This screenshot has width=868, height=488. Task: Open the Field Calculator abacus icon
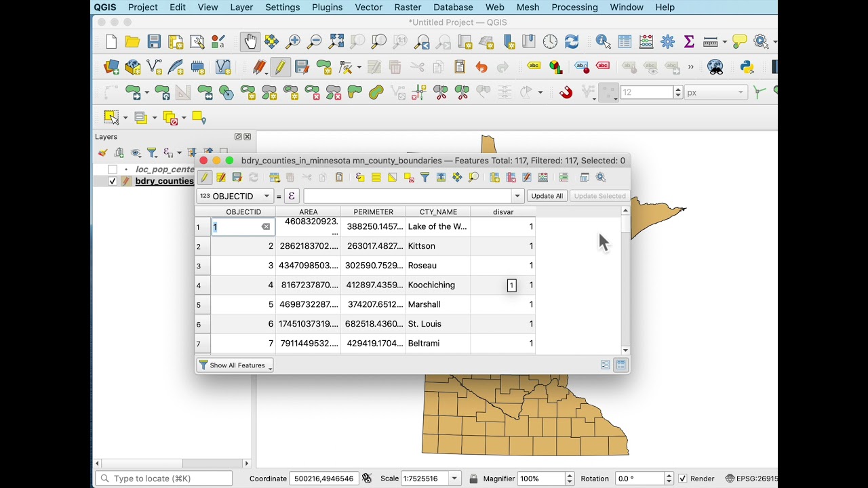[646, 41]
